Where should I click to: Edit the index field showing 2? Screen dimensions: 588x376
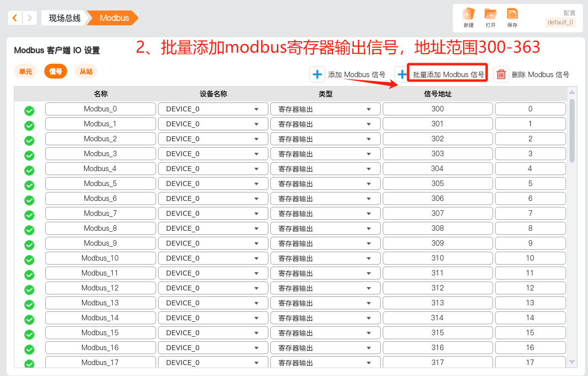click(530, 139)
